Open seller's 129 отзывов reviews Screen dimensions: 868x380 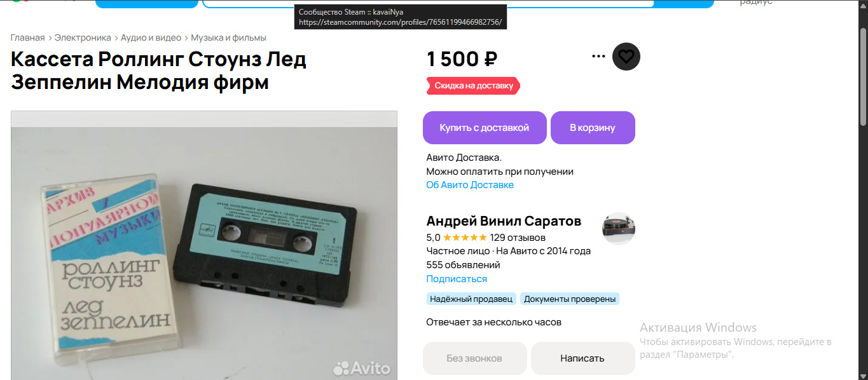518,238
